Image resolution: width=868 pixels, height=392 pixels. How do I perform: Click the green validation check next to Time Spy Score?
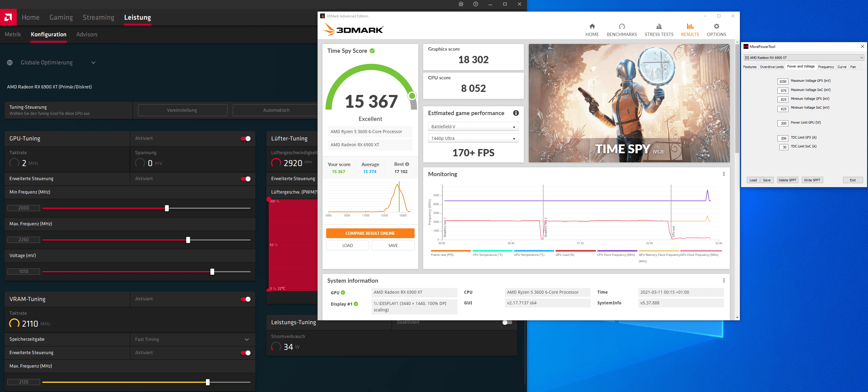coord(372,51)
